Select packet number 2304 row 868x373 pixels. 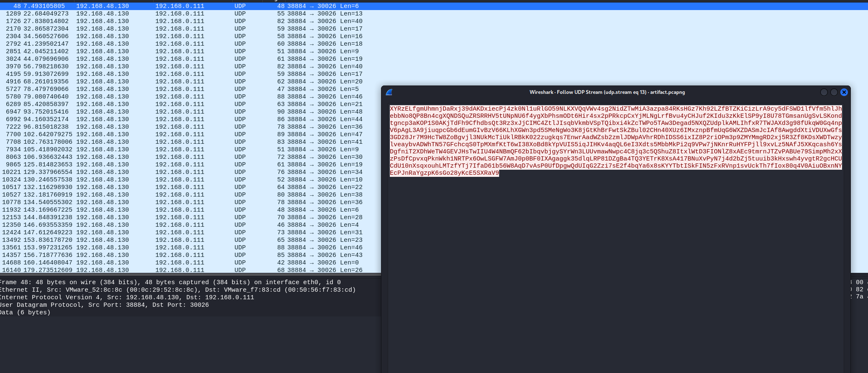(x=434, y=36)
